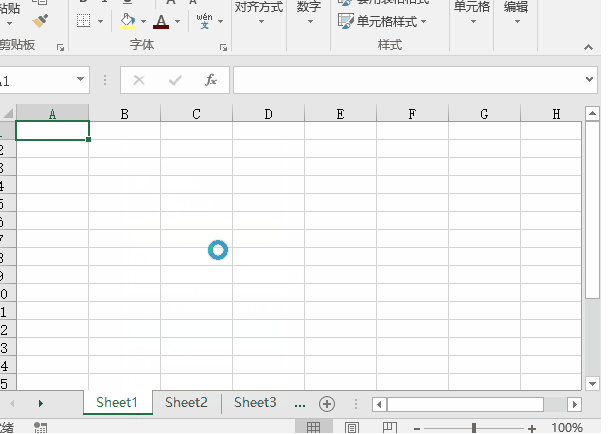Switch to the Sheet2 tab
This screenshot has width=608, height=434.
point(186,402)
